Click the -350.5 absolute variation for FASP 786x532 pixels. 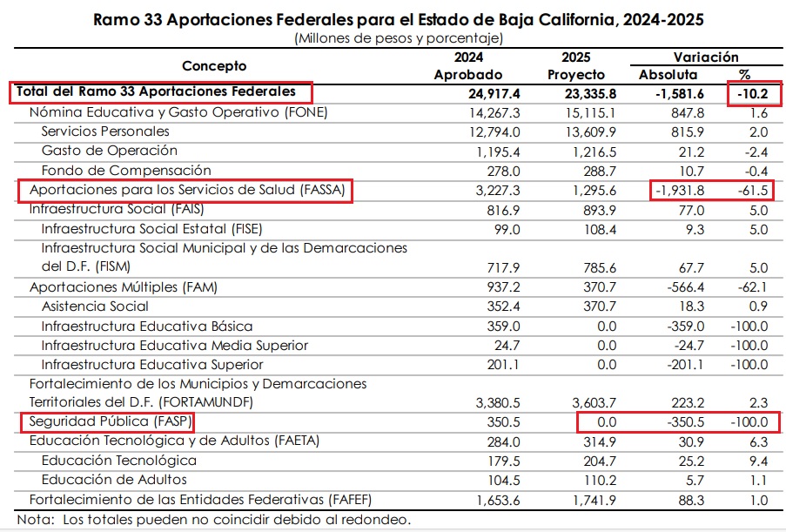point(679,423)
